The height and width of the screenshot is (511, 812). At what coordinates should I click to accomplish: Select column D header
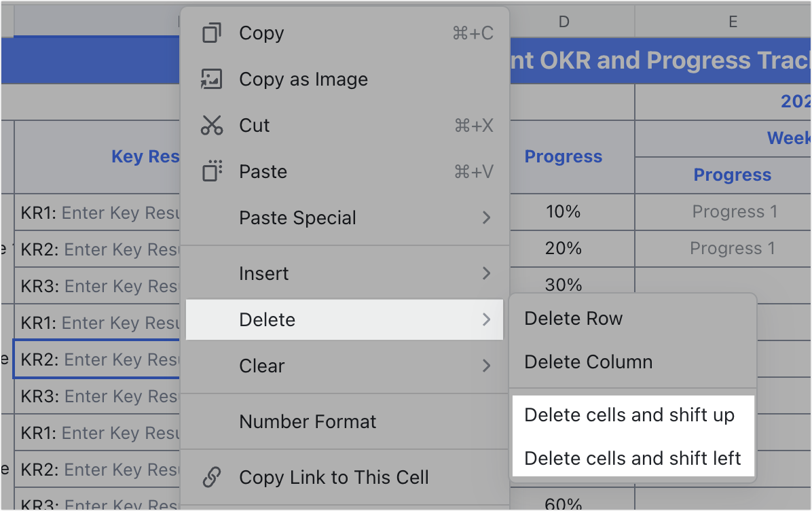[564, 21]
